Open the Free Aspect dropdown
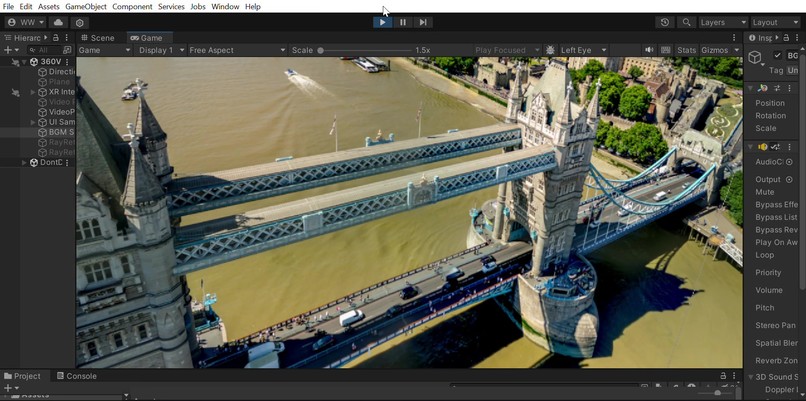The width and height of the screenshot is (806, 401). tap(237, 50)
